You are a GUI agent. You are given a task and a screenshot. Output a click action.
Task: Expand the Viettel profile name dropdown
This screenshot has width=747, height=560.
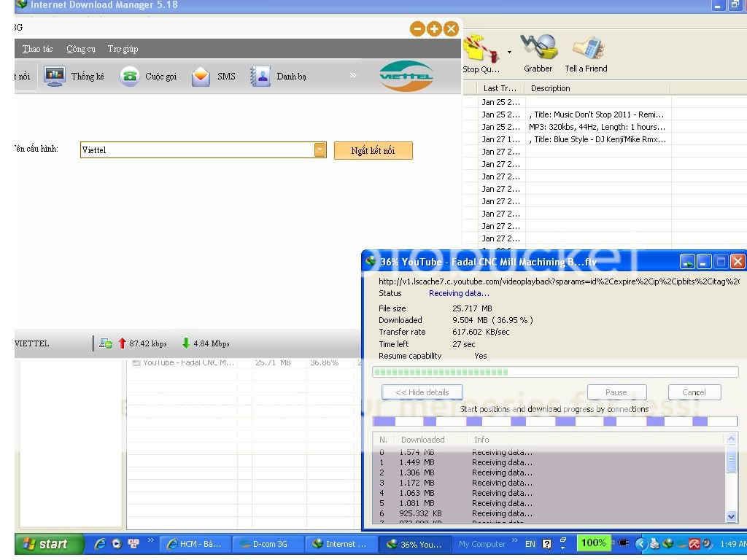320,150
